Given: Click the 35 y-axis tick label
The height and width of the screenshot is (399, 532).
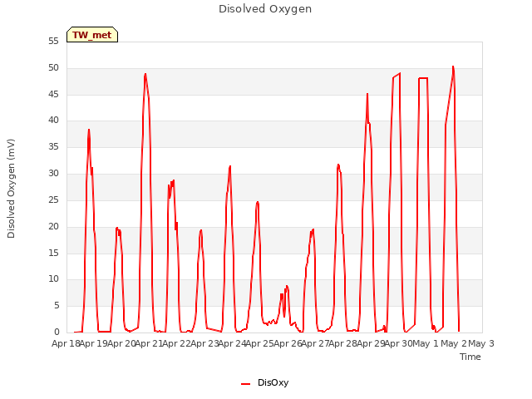Looking at the screenshot, I should [x=53, y=147].
